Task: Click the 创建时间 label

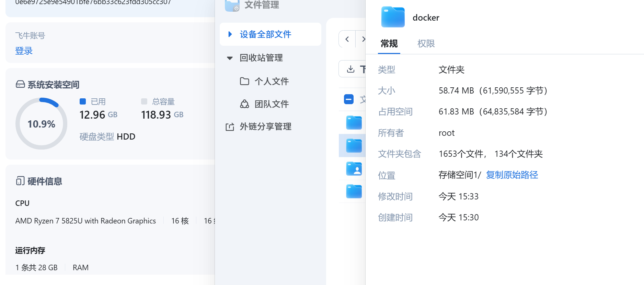Action: point(395,218)
